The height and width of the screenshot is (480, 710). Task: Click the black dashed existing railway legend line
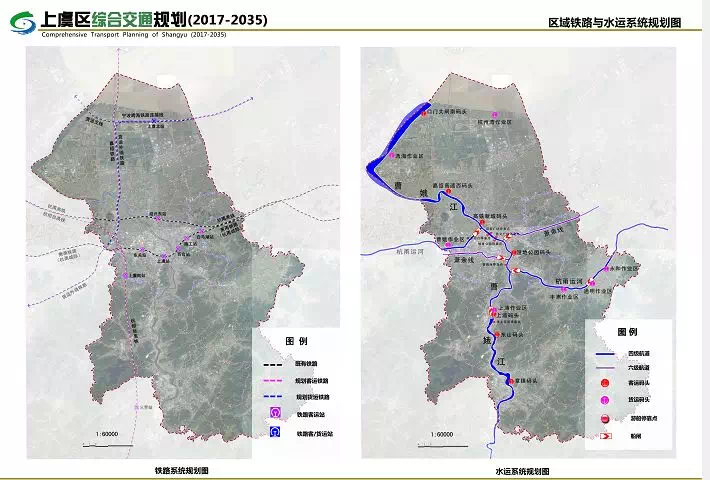pos(273,364)
